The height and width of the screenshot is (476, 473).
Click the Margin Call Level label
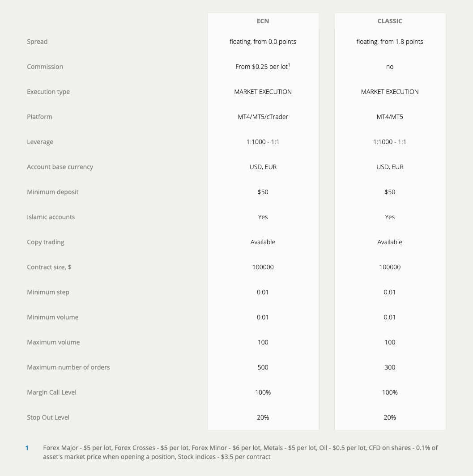51,392
